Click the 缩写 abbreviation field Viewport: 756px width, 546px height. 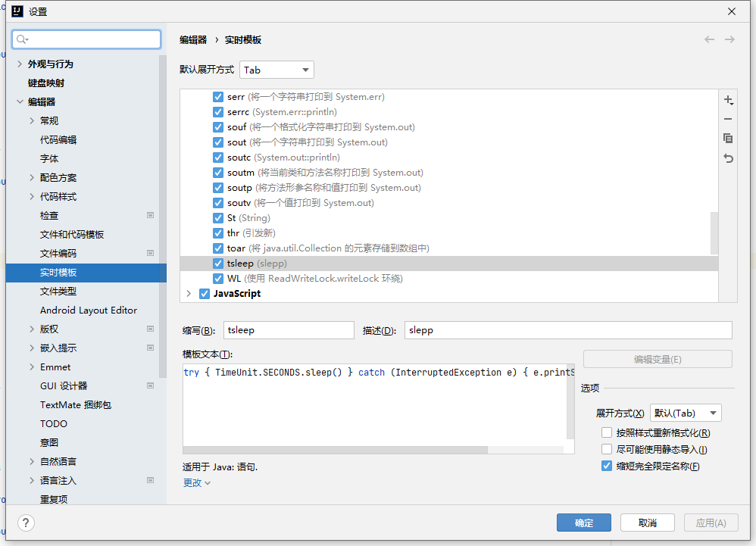(x=289, y=330)
